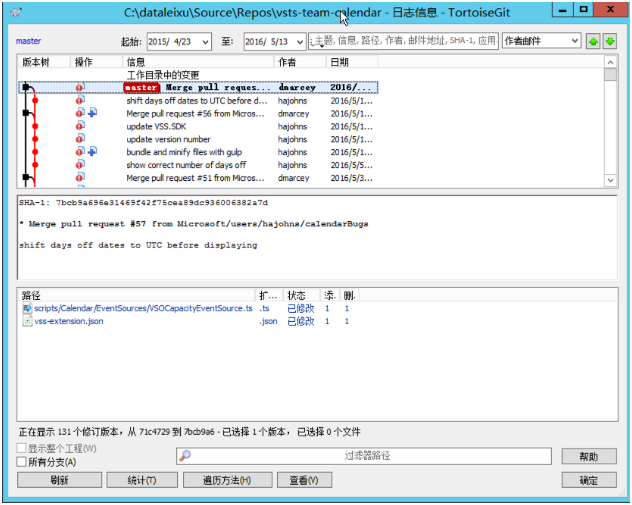632x505 pixels.
Task: Click the magnifier icon in path filter field
Action: (185, 456)
